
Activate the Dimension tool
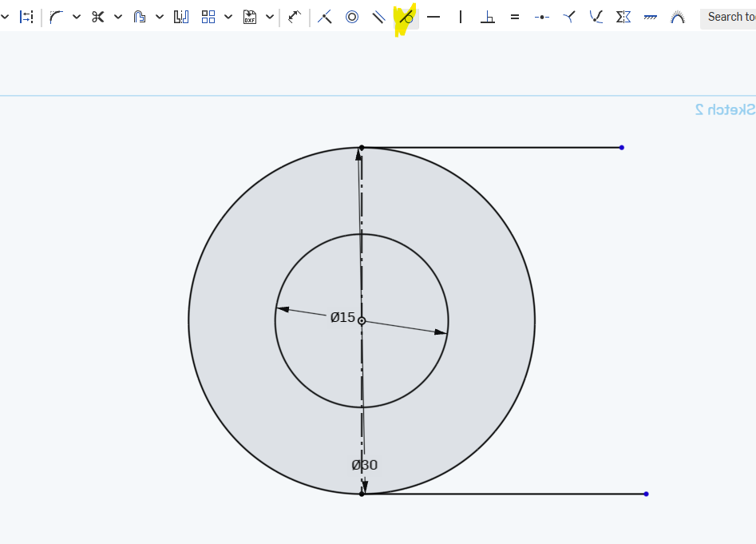tap(295, 17)
